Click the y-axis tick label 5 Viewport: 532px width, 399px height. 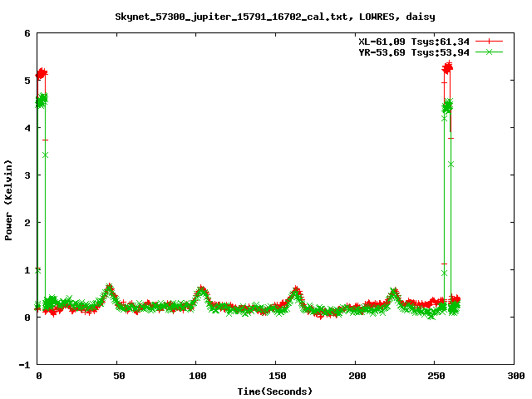27,81
